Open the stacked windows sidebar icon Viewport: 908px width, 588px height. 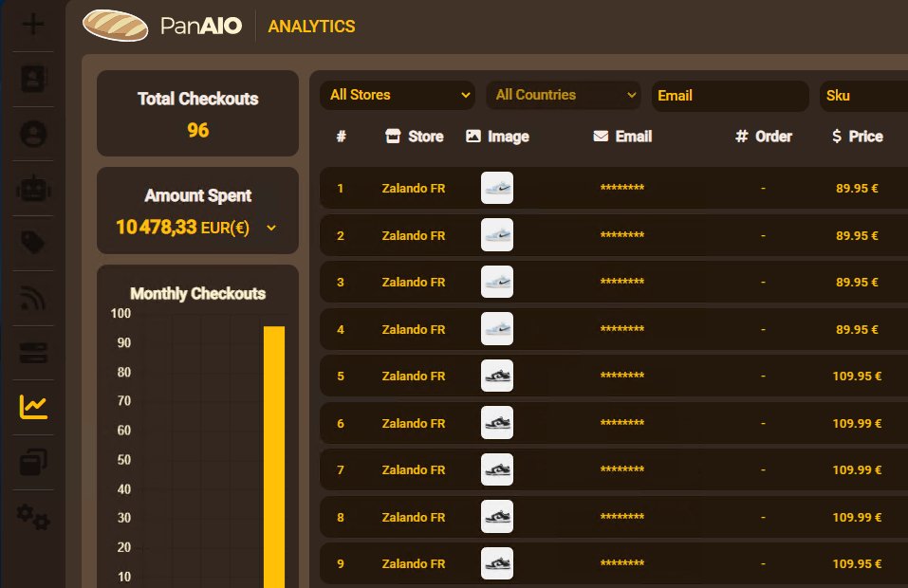33,462
